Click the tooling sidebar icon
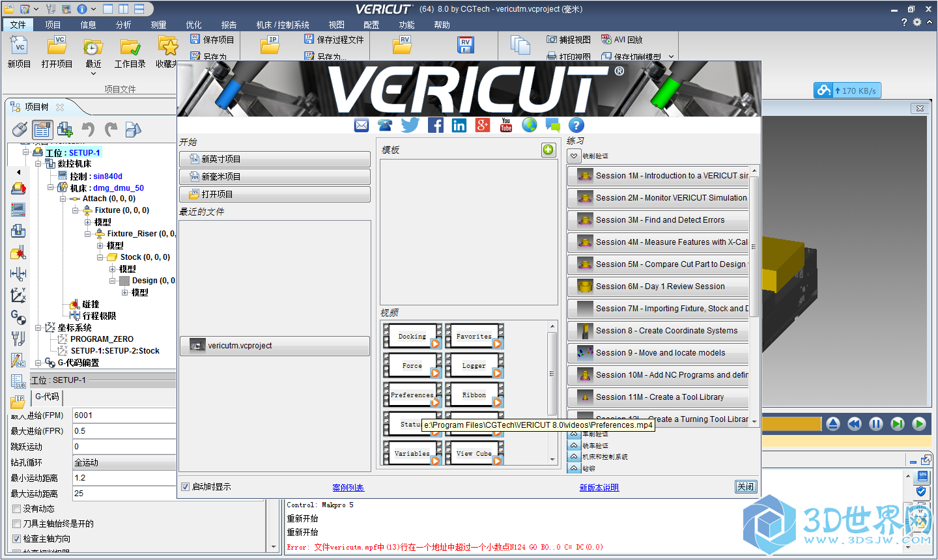 tap(18, 339)
